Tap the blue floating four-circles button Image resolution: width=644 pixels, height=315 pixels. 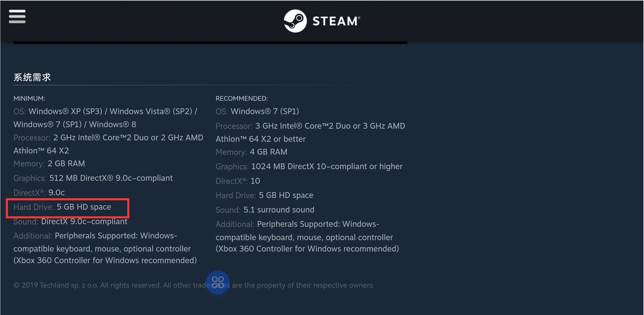point(218,282)
